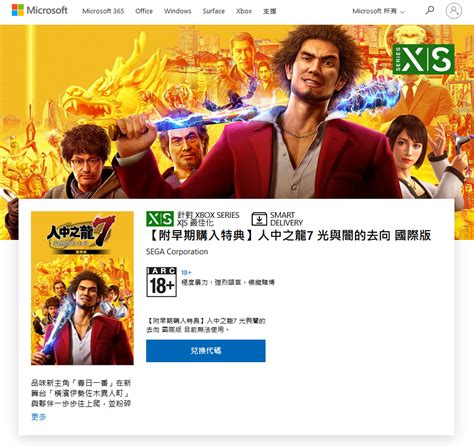This screenshot has height=448, width=474.
Task: Click the SEGA Corporation publisher link
Action: [177, 252]
